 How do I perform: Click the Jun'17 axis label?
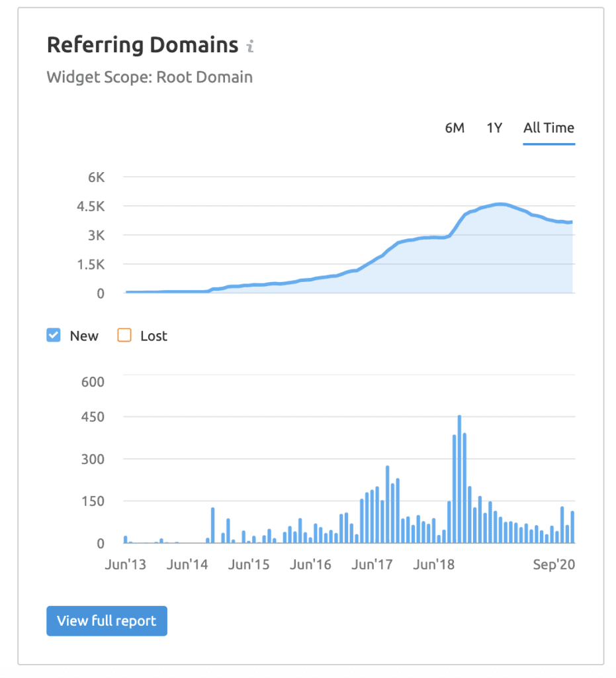[x=372, y=565]
